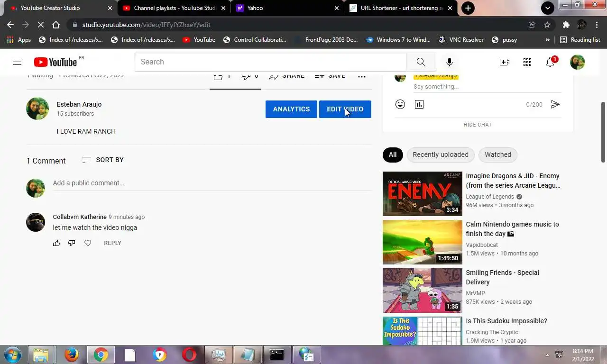Viewport: 607px width, 364px height.
Task: Open the video more-actions three dots
Action: click(361, 76)
